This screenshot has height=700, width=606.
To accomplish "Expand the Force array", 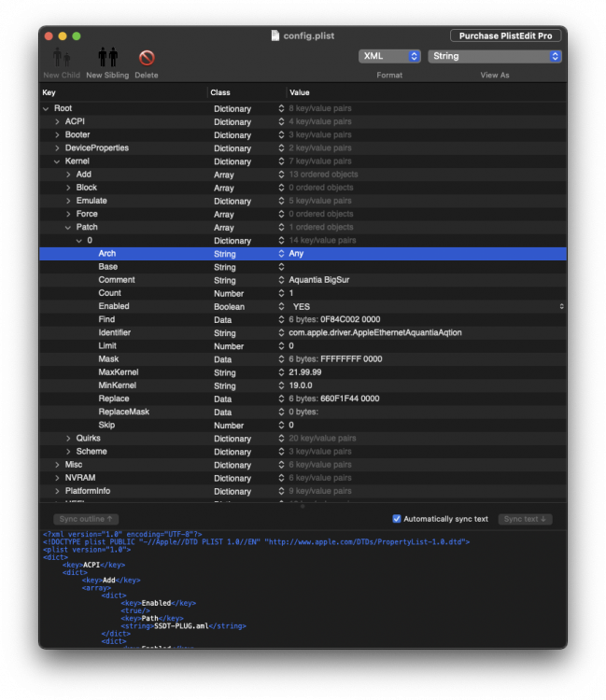I will coord(68,214).
